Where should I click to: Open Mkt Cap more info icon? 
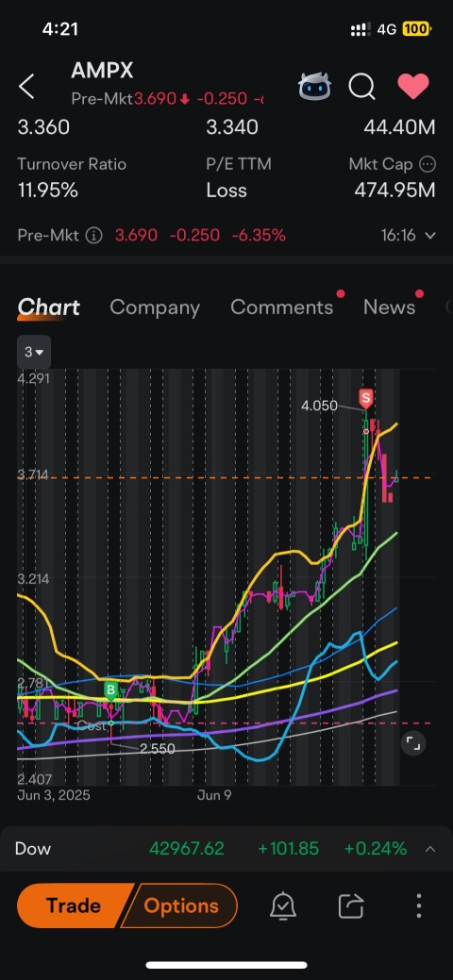tap(428, 164)
